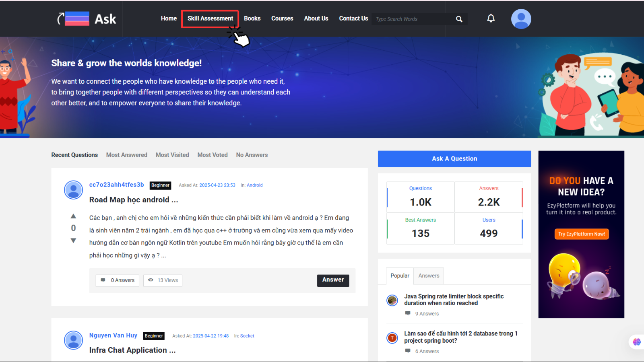
Task: Click the Answers 2.2K stat box
Action: pyautogui.click(x=489, y=197)
